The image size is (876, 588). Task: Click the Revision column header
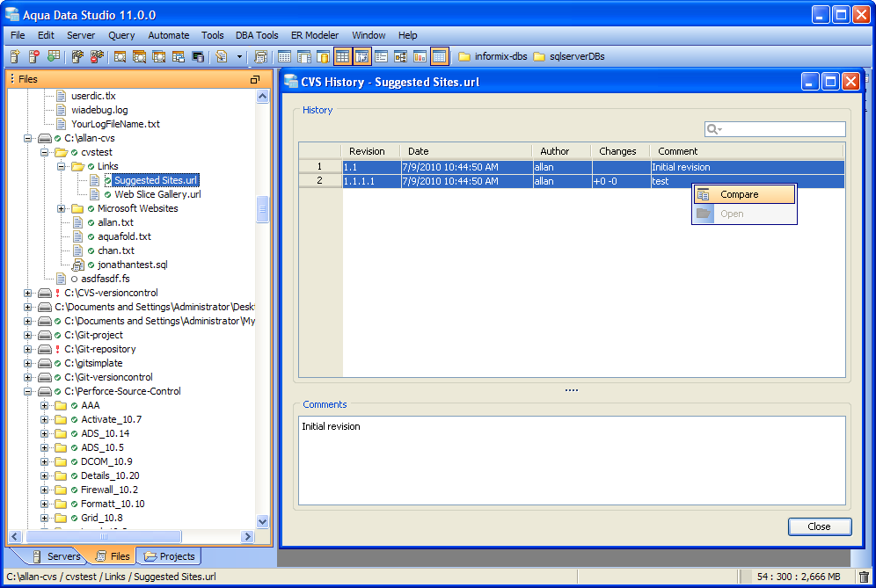pos(370,151)
